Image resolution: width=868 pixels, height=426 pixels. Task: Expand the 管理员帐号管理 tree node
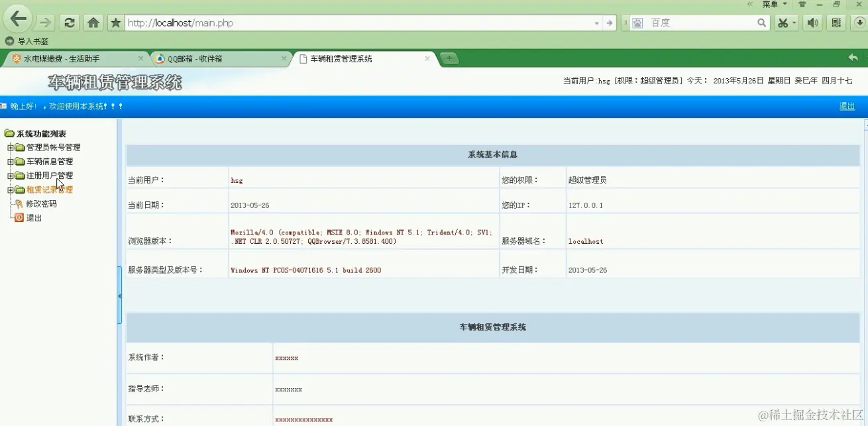(11, 147)
